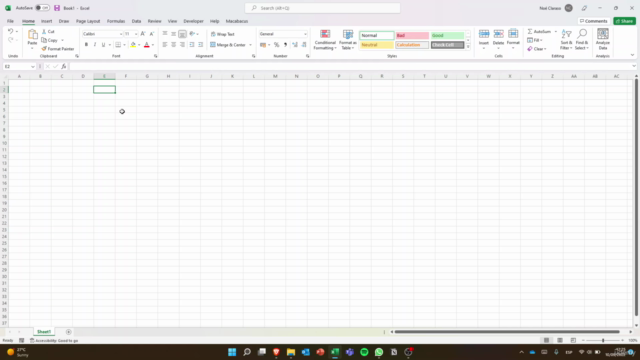The image size is (640, 360).
Task: Adjust the zoom slider handle
Action: click(x=603, y=340)
